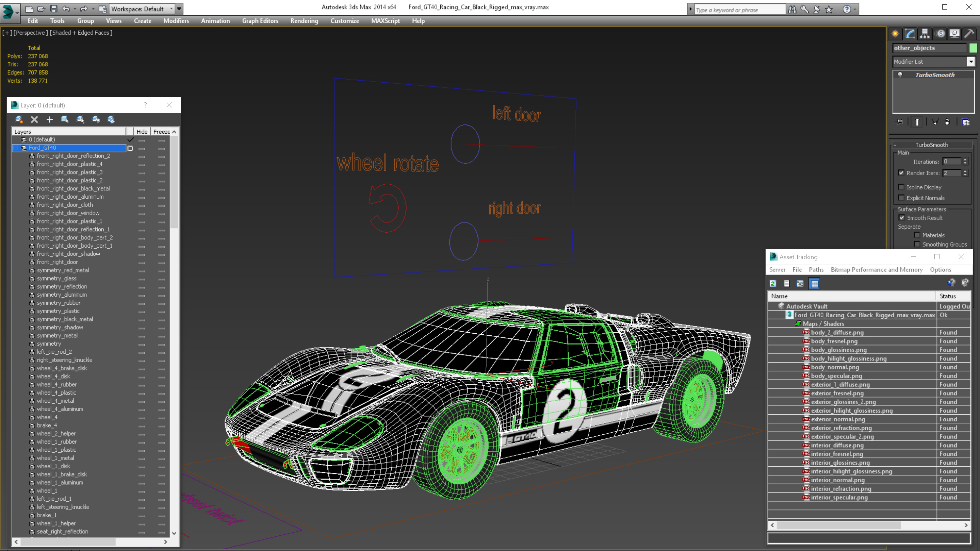Click Add Selected Objects plus icon
This screenshot has height=551, width=980.
[x=49, y=120]
